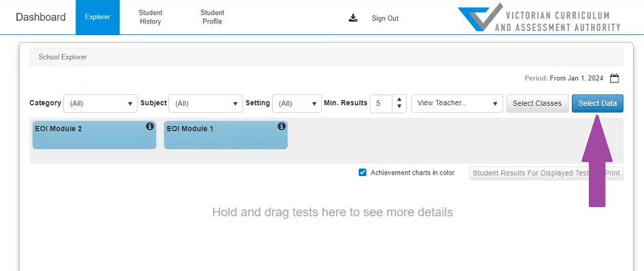
Task: Decrease Min. Results with down arrow
Action: tap(399, 107)
